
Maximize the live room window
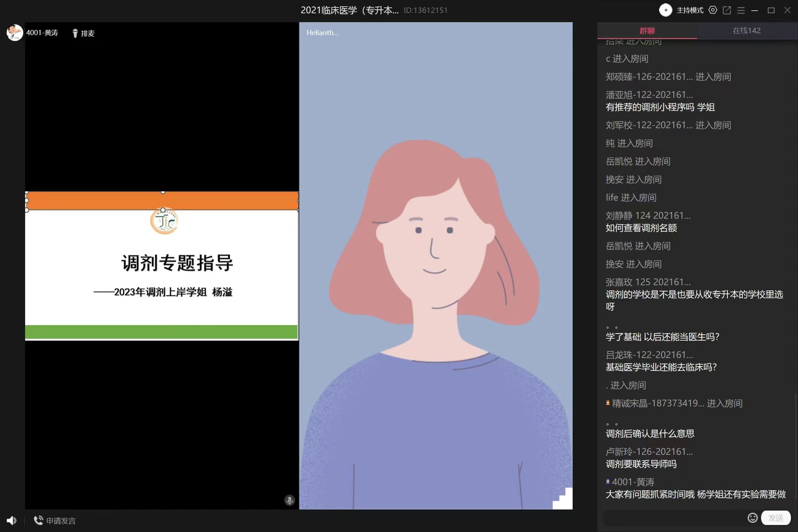coord(771,10)
